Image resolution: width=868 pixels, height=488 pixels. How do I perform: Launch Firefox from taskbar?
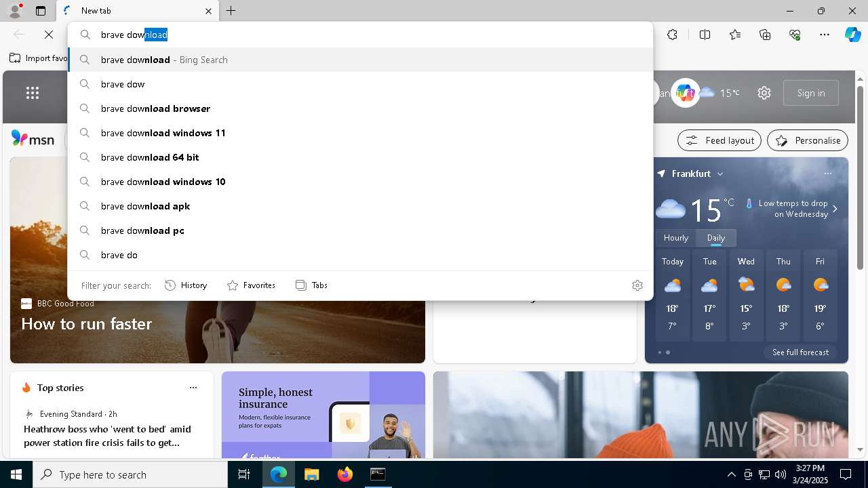tap(345, 474)
